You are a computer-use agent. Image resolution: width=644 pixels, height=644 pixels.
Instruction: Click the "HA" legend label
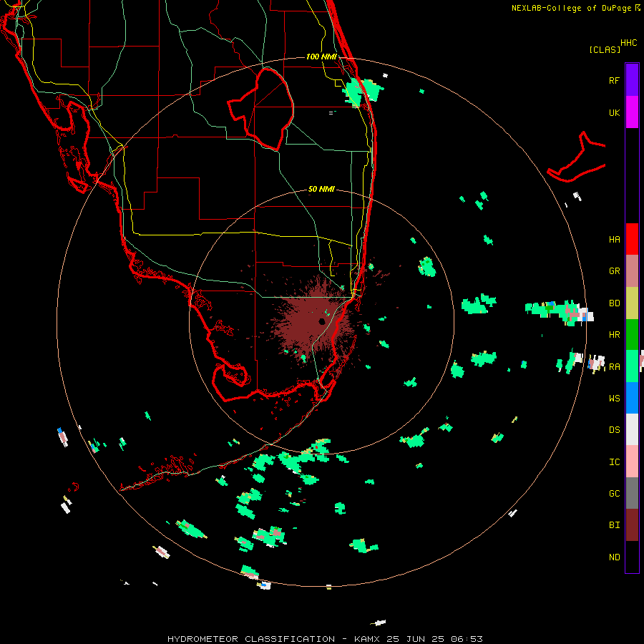[x=614, y=240]
